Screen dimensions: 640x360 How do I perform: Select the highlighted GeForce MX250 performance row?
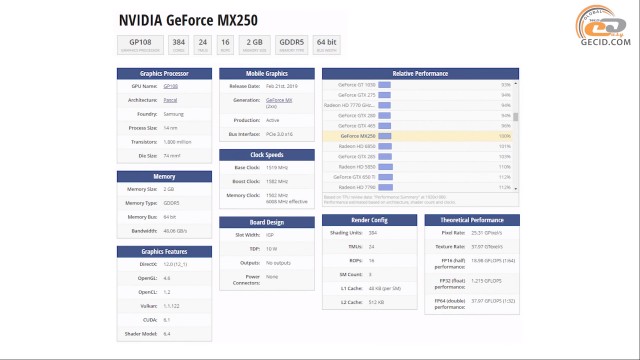417,136
